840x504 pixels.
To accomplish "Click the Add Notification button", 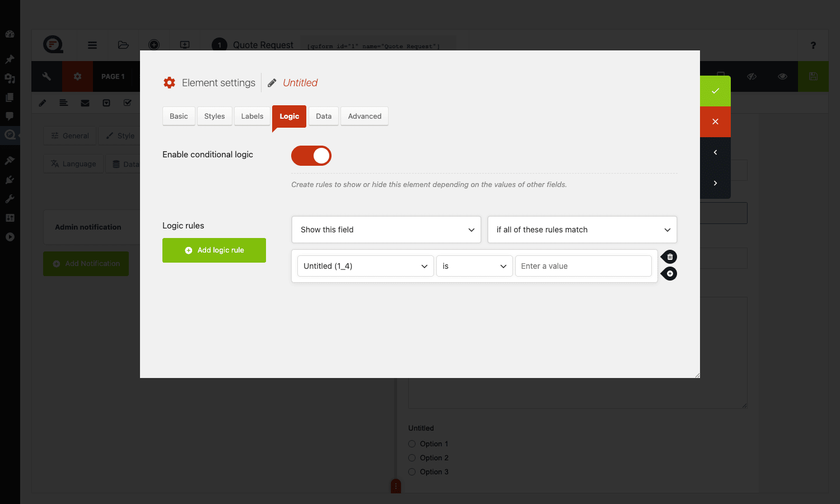I will [86, 263].
